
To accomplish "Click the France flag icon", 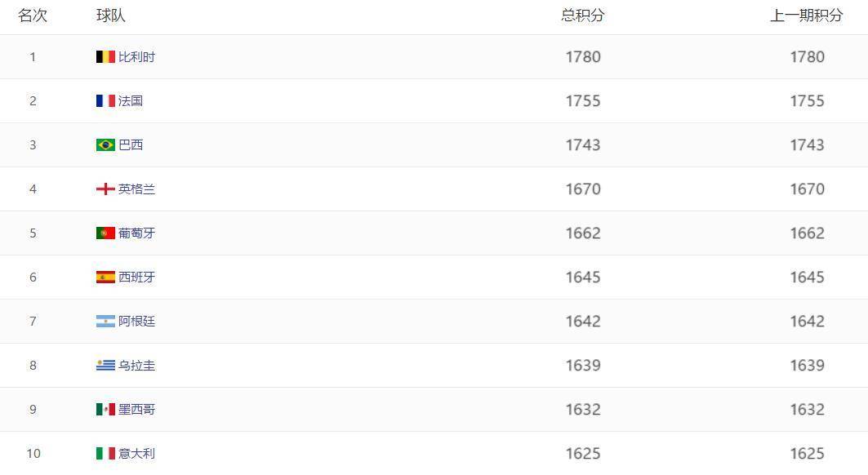I will coord(105,101).
